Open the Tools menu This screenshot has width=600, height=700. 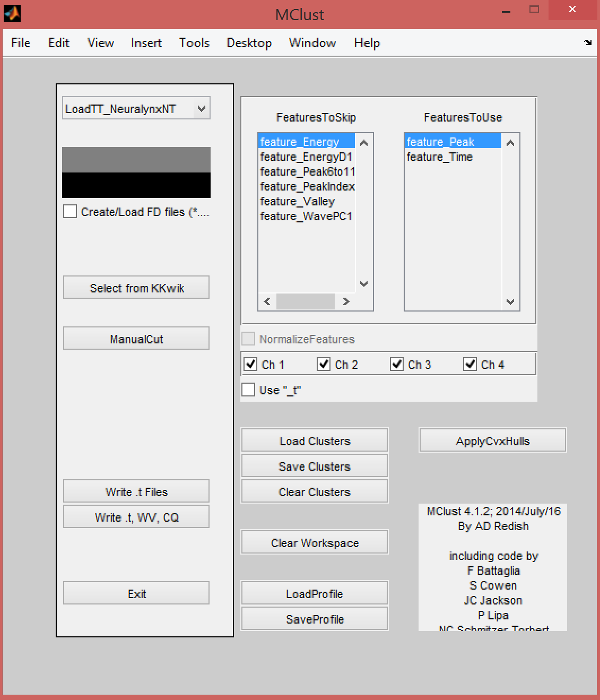194,43
